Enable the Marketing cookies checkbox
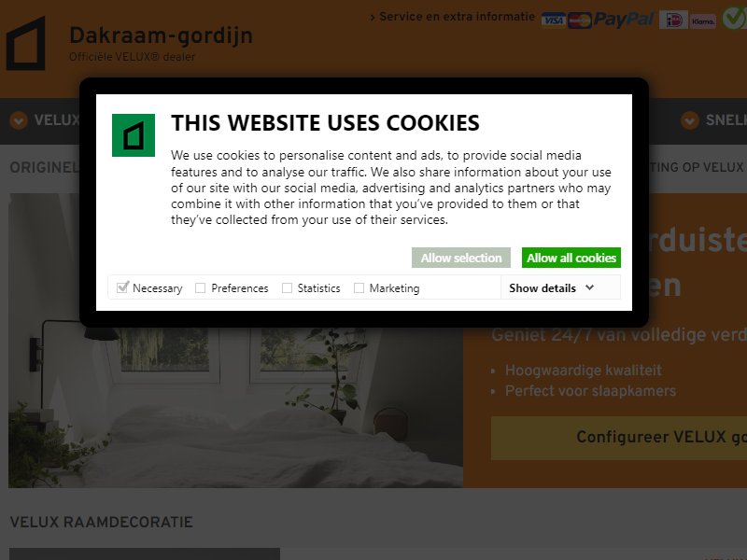The height and width of the screenshot is (560, 747). 359,288
